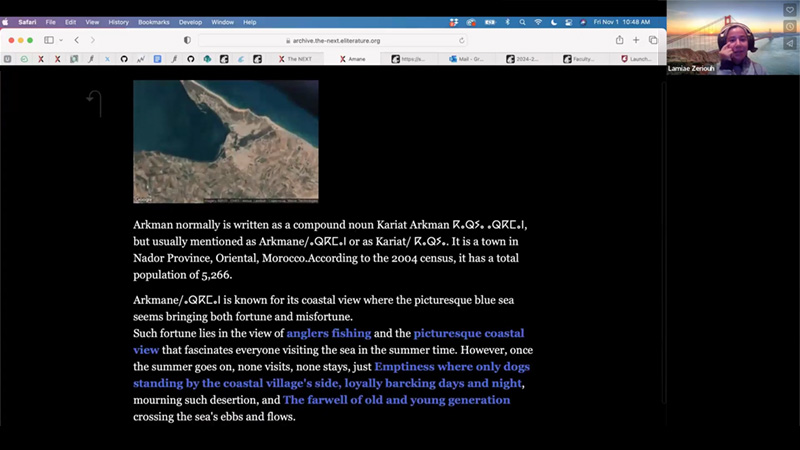
Task: Open the pinned tab with U icon
Action: 8,59
